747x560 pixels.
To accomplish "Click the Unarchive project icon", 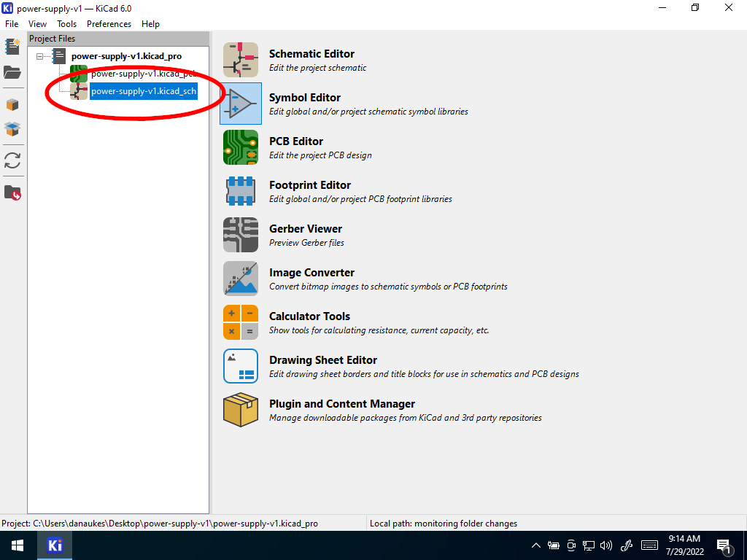I will [12, 128].
